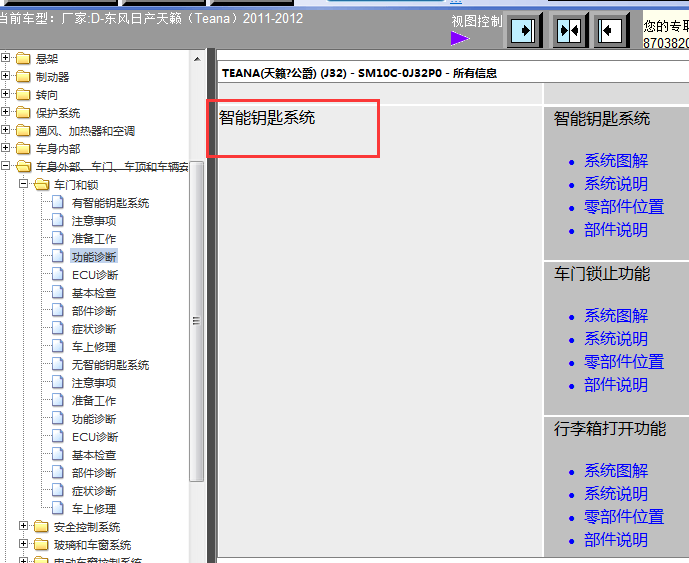Select the highlighted 功能诊断 item
This screenshot has width=689, height=563.
tap(94, 257)
